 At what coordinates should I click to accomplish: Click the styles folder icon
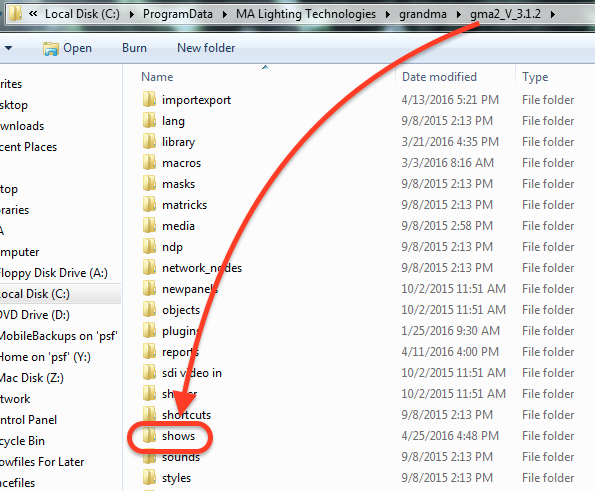[x=149, y=477]
